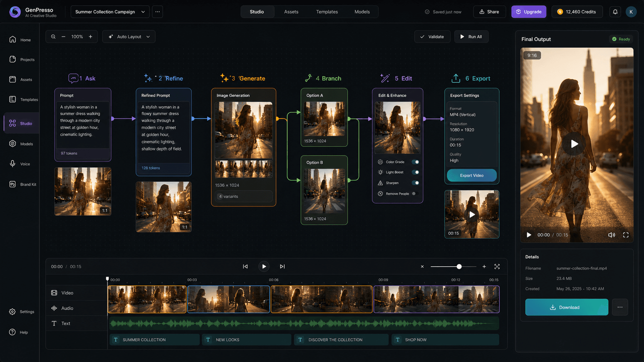The image size is (644, 362).
Task: Toggle the Sharpen switch
Action: pos(415,183)
